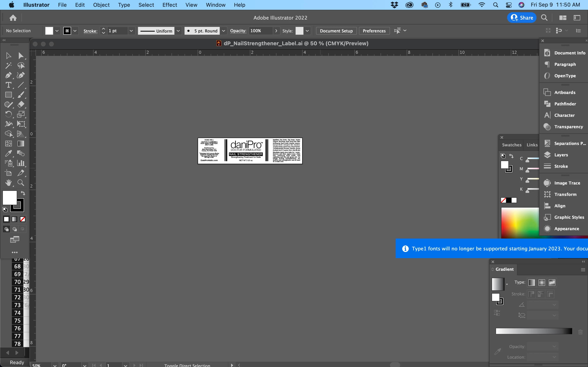The image size is (588, 367).
Task: Open the Pathfinder panel
Action: coord(565,104)
